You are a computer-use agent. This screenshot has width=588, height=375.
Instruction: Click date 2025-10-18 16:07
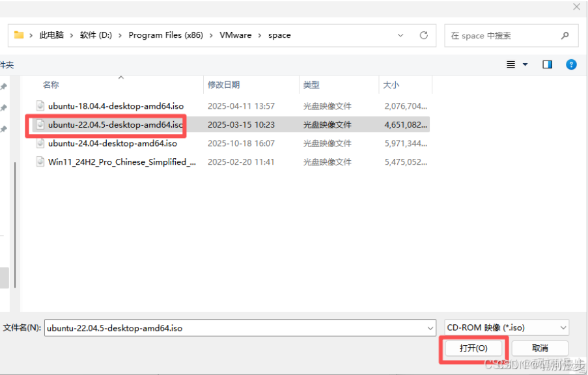coord(241,144)
